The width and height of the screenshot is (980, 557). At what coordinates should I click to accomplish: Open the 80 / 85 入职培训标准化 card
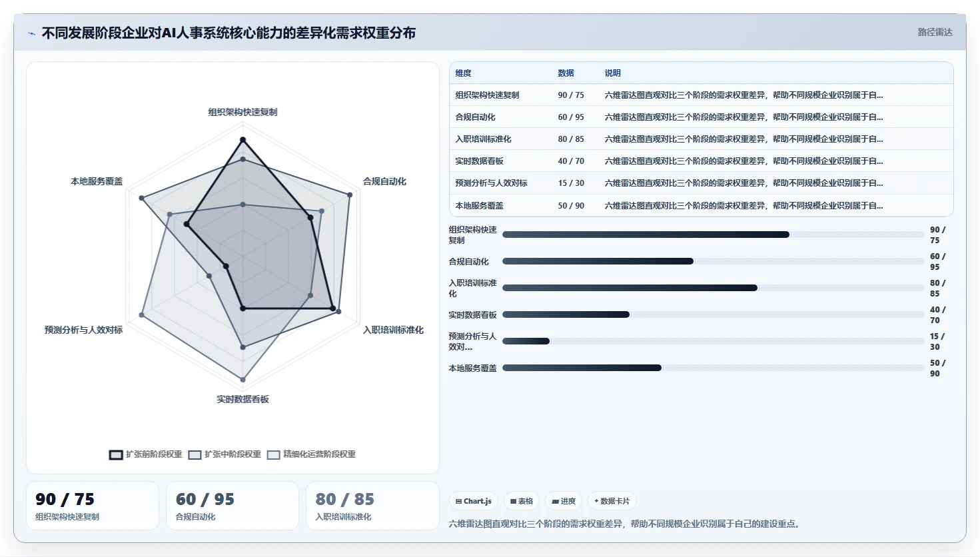372,506
